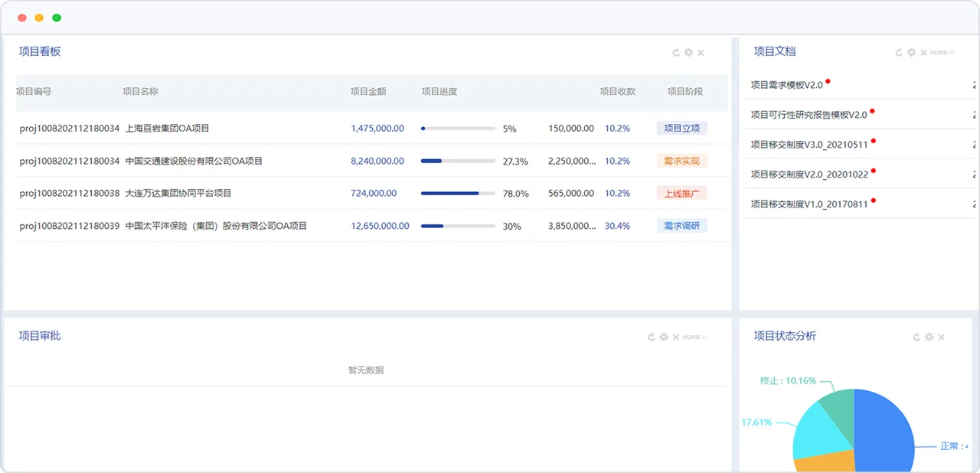Refresh the 项目看板 panel
The width and height of the screenshot is (980, 473).
676,53
